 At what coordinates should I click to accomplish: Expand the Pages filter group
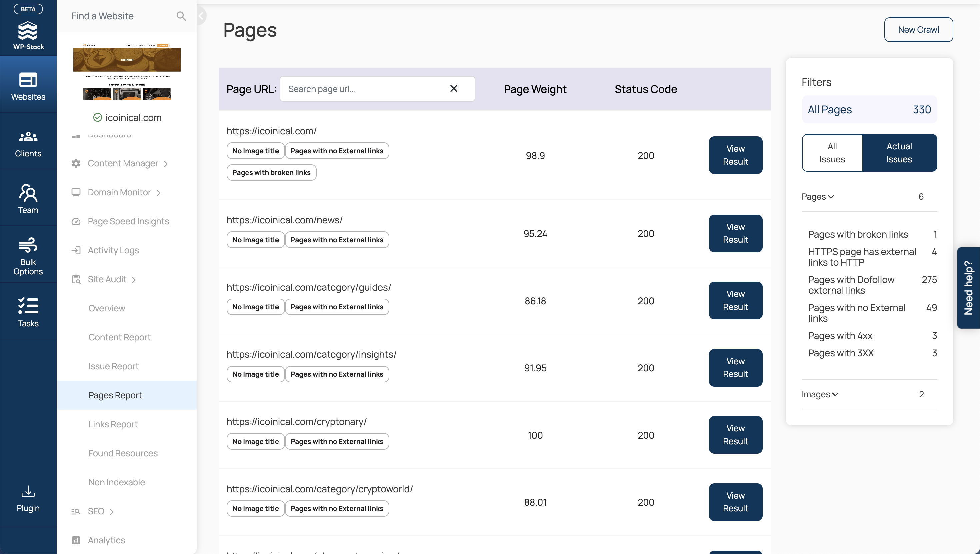(x=818, y=197)
